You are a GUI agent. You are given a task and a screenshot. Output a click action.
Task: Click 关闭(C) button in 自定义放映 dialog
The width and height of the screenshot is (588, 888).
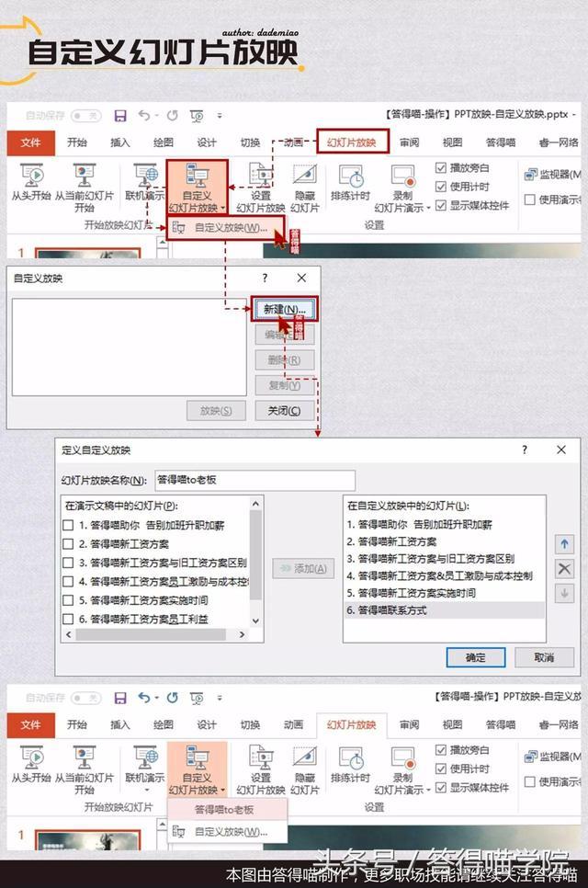click(284, 411)
